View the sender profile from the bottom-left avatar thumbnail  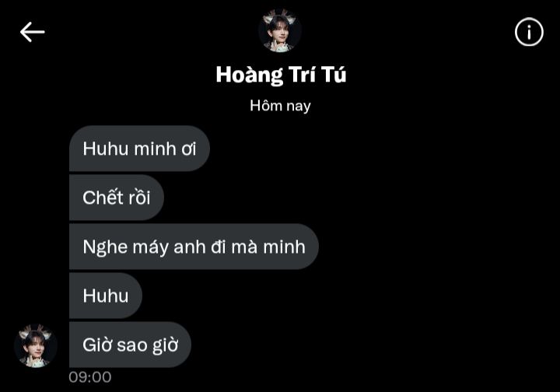click(x=36, y=345)
